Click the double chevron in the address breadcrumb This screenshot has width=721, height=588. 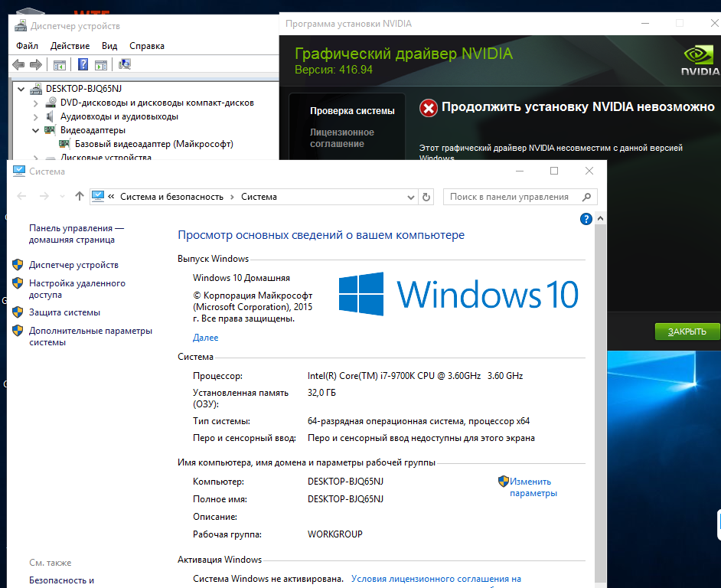click(x=111, y=197)
